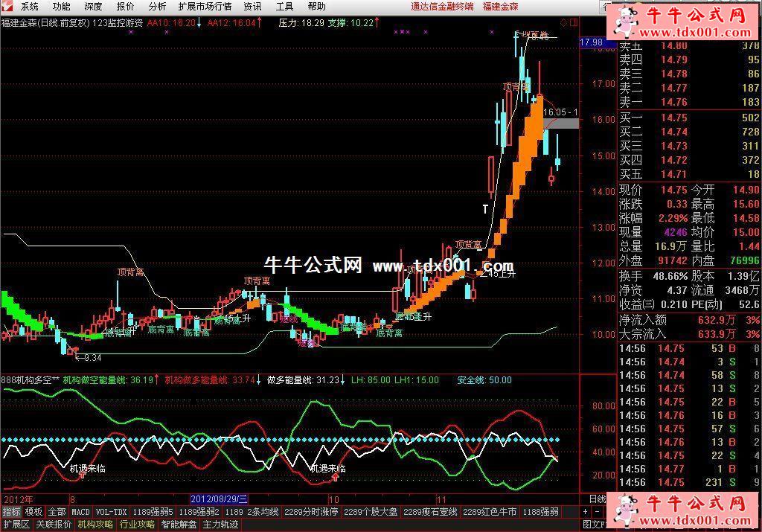
Task: Open the 扩展市场行情 menu
Action: tap(205, 6)
